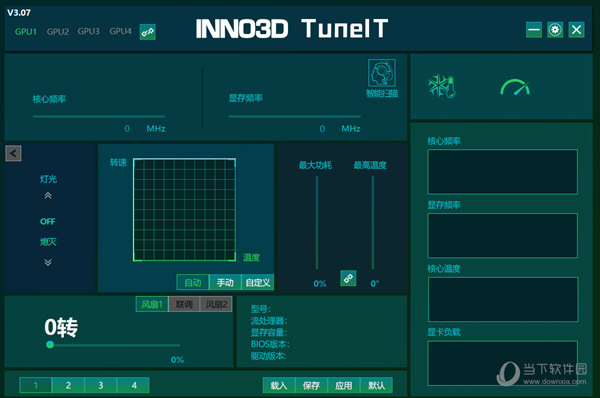This screenshot has width=600, height=398.
Task: Click the fan speed slider handle
Action: point(50,344)
